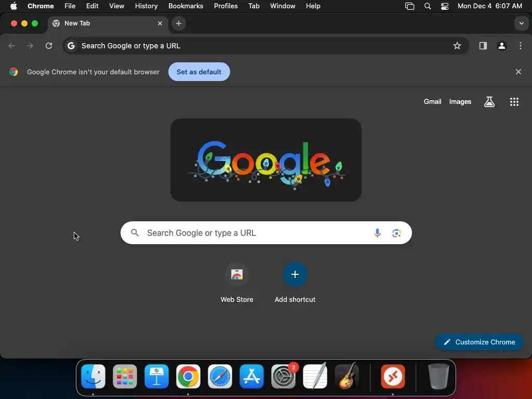This screenshot has width=532, height=399.
Task: Open Trash from the Dock
Action: [438, 376]
